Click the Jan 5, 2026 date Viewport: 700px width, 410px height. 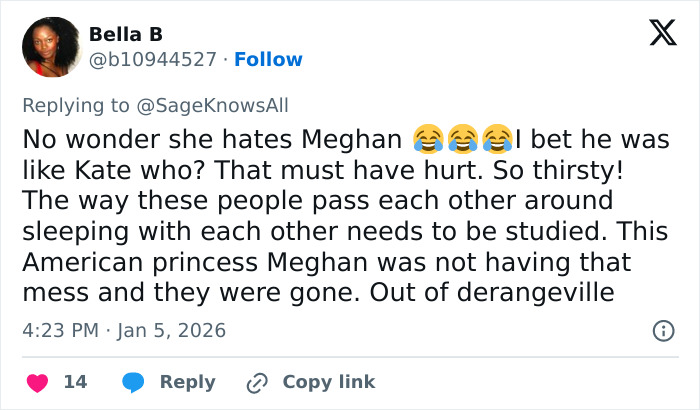[x=171, y=330]
